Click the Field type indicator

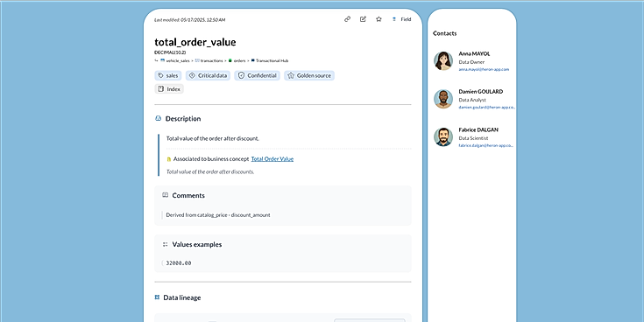coord(401,19)
